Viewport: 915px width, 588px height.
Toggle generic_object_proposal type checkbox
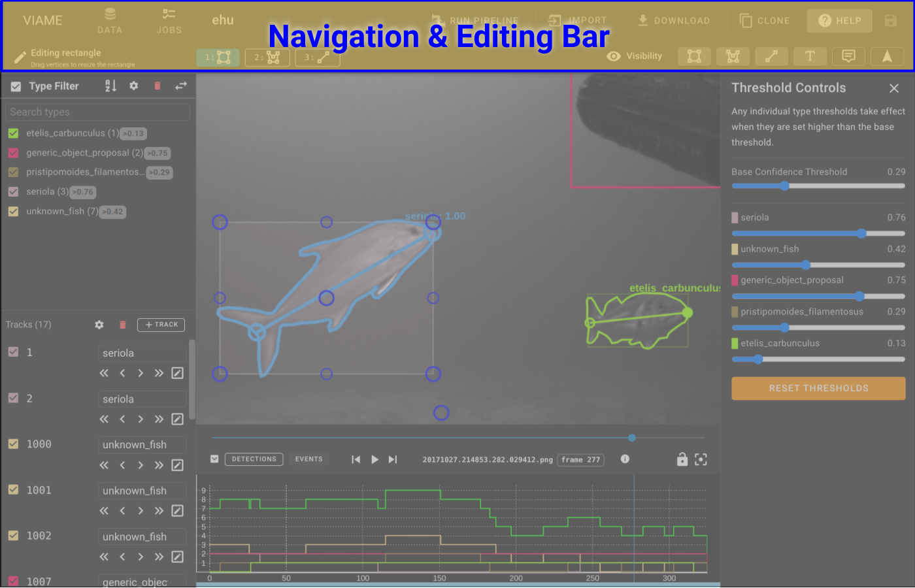pyautogui.click(x=13, y=153)
